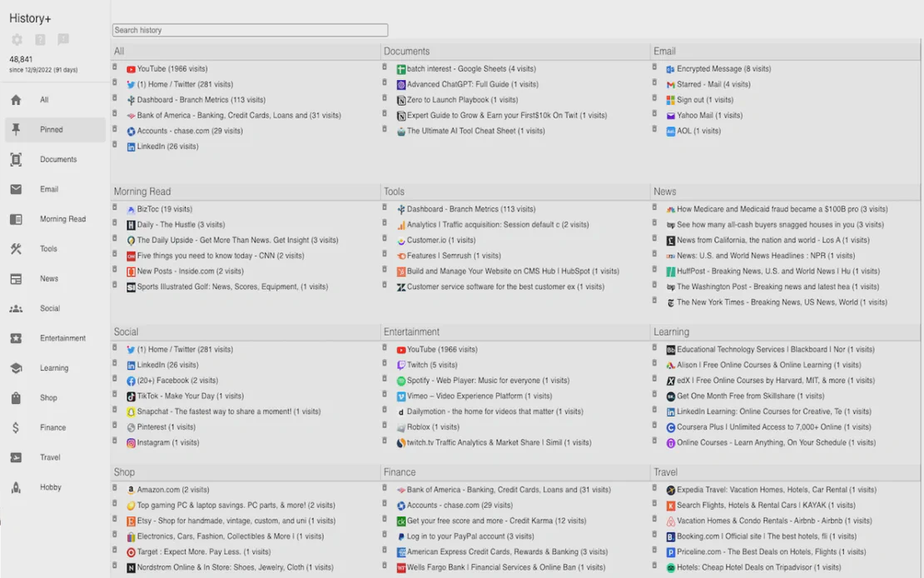
Task: Trash the Twitch (5 visits) entry
Action: point(385,363)
